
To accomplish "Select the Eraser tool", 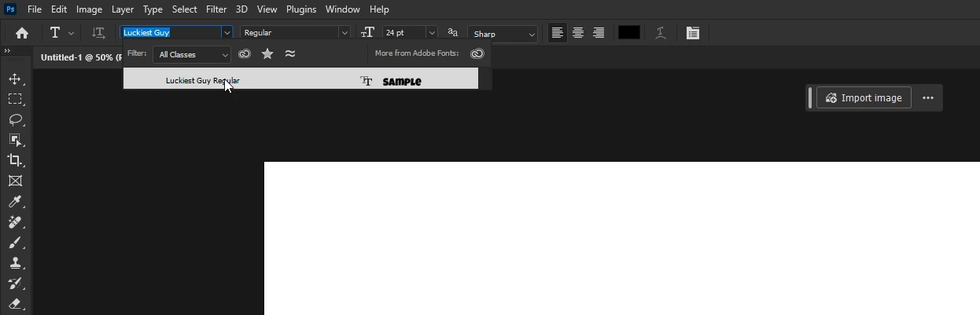I will 15,304.
